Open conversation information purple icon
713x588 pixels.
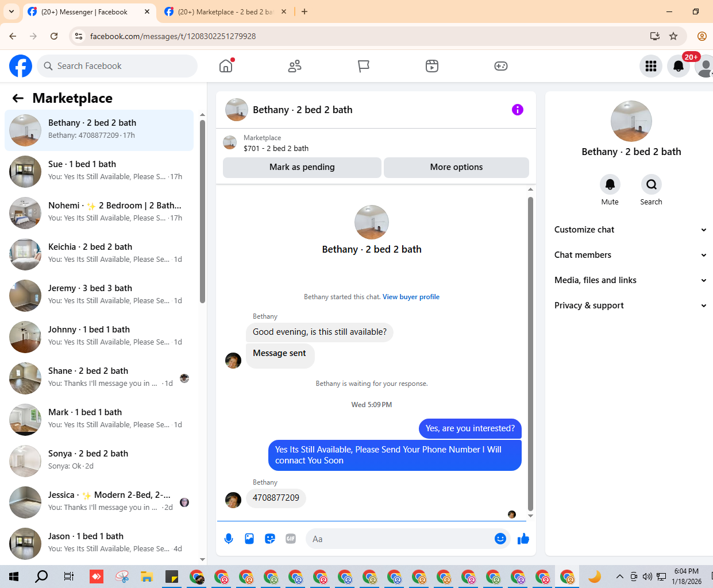[x=518, y=110]
